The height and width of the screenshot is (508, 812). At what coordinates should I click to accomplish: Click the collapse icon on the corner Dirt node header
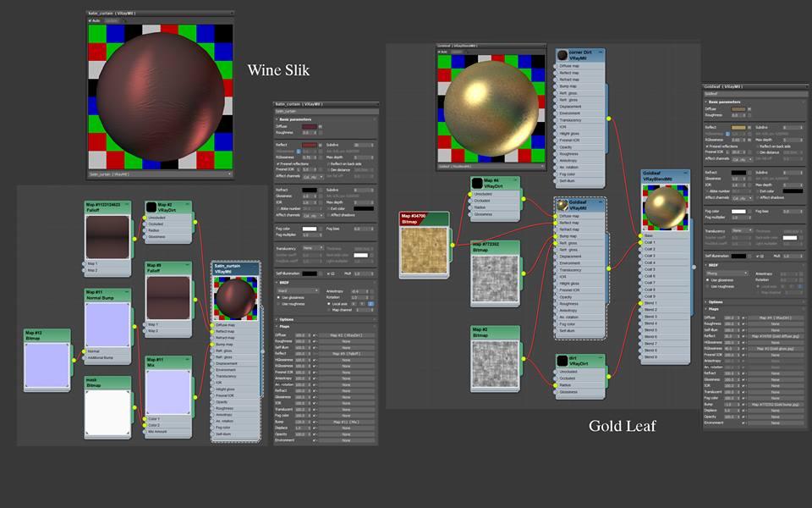600,51
